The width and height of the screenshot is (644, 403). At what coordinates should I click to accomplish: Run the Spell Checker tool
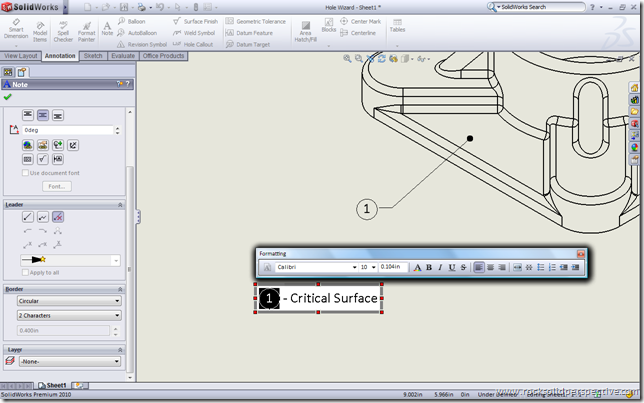click(63, 32)
